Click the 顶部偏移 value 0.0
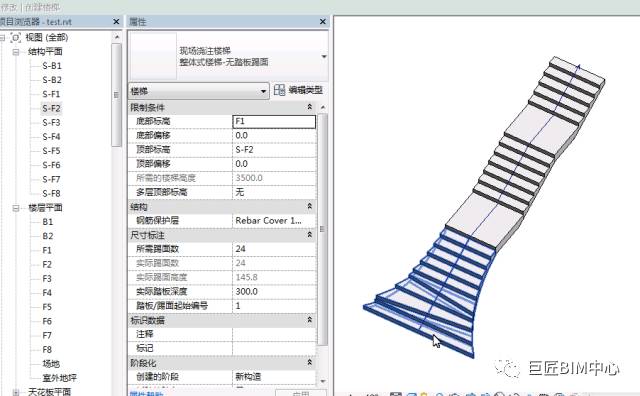Viewport: 640px width, 396px height. 274,164
